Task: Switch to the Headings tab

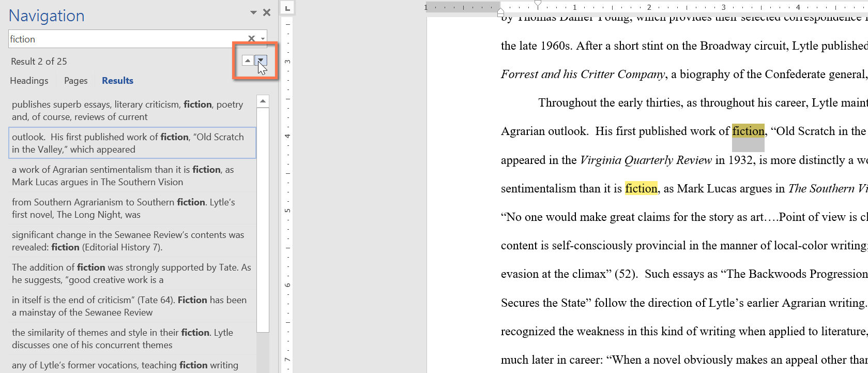Action: [x=29, y=81]
